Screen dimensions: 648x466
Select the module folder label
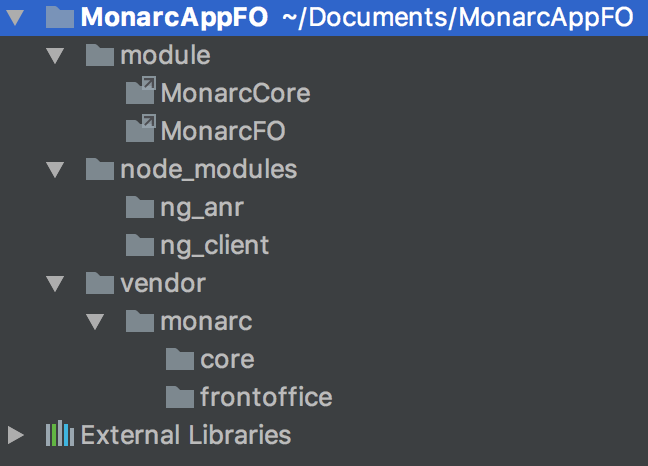coord(165,55)
